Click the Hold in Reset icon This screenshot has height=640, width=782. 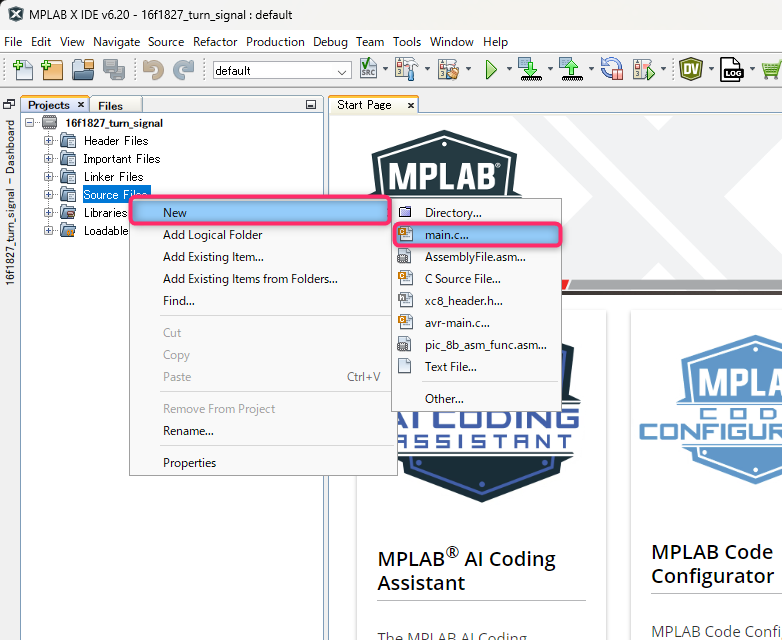[x=612, y=69]
